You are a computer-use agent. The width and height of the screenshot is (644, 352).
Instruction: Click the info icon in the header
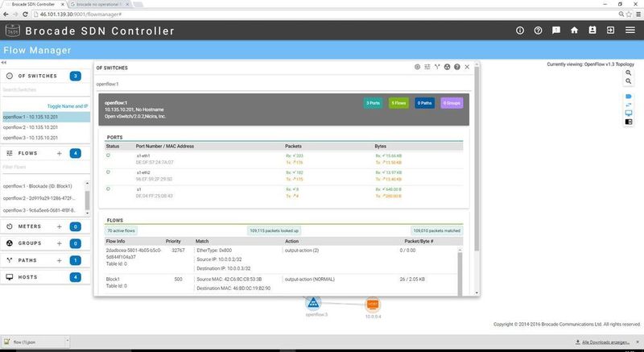520,31
